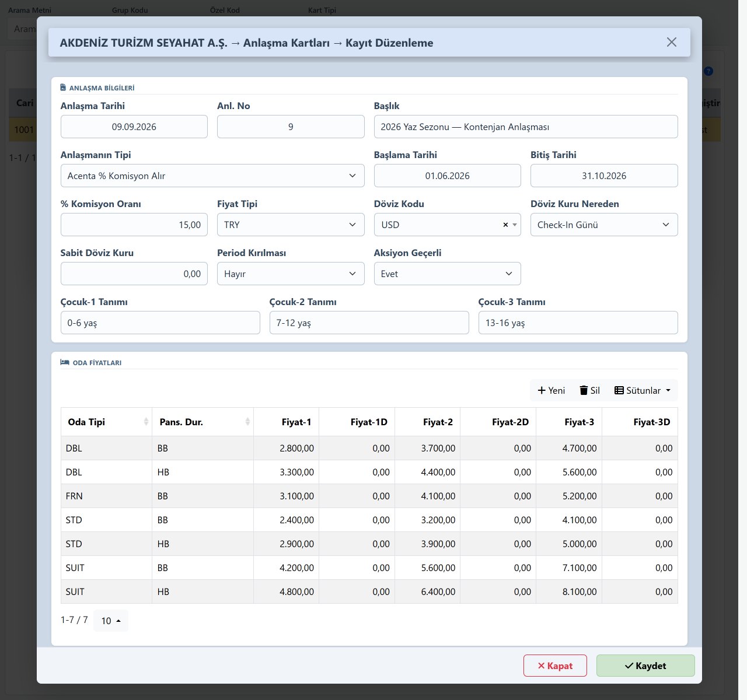Open the Aksiyon Geçerli dropdown
This screenshot has width=747, height=700.
(447, 274)
